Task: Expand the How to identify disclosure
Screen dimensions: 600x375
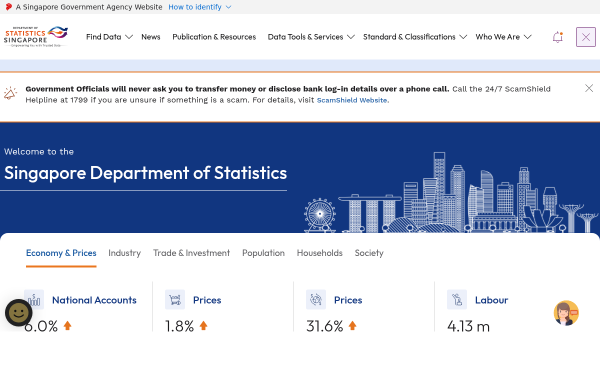Action: [200, 7]
